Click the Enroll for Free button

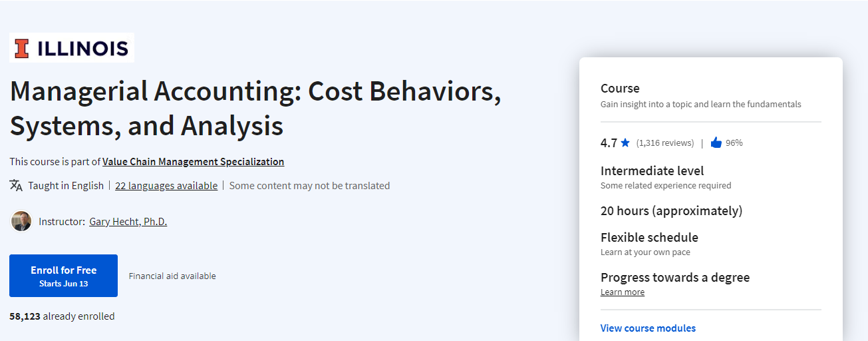[x=63, y=276]
